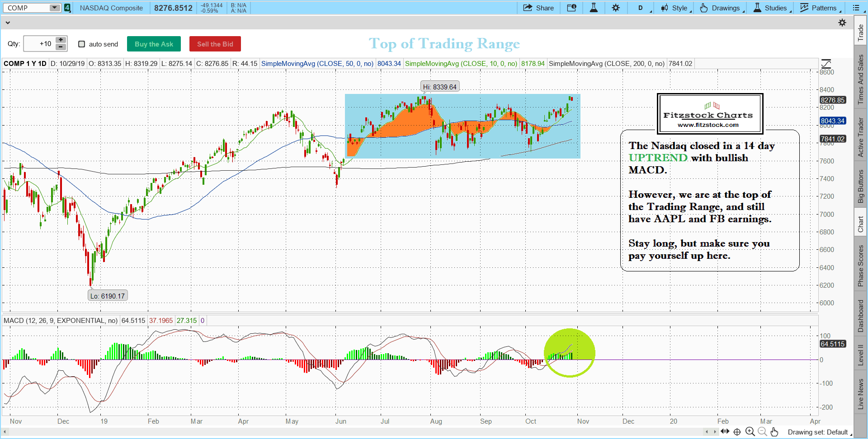
Task: Decrease quantity with minus stepper
Action: coord(61,47)
